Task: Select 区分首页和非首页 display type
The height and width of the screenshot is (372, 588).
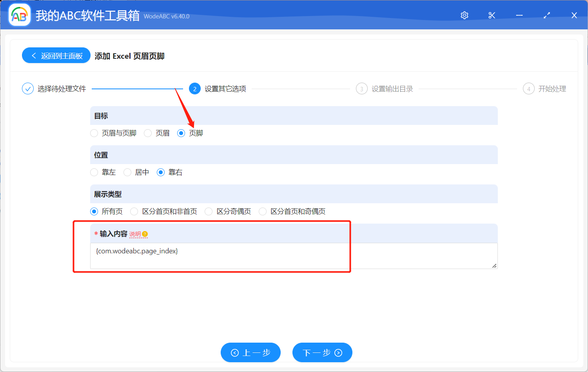Action: point(134,211)
